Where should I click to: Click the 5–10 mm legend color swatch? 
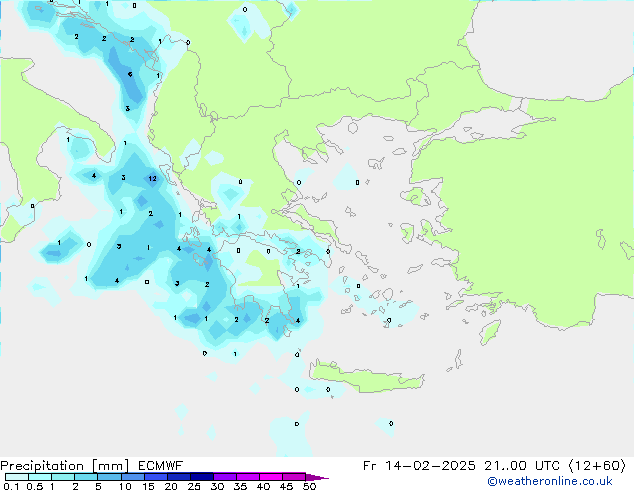(x=109, y=477)
